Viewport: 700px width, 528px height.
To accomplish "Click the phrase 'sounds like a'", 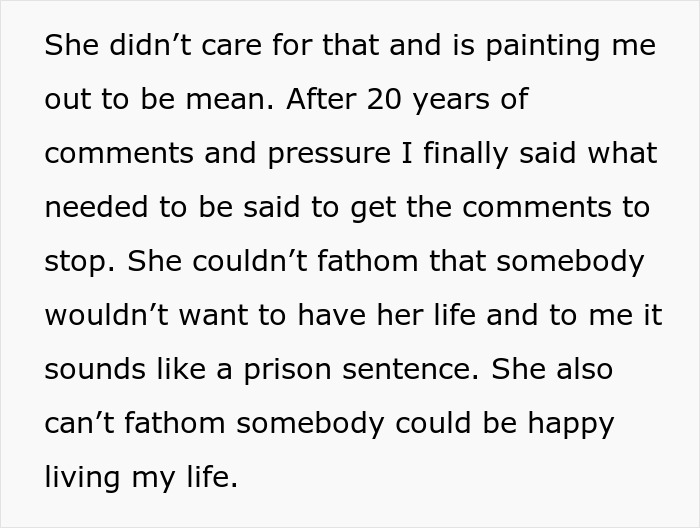I will (x=138, y=369).
